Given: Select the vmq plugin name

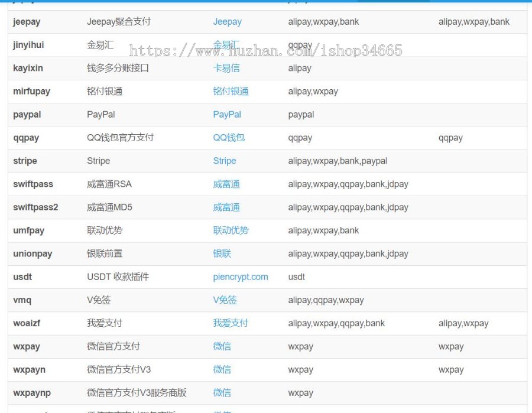Looking at the screenshot, I should click(22, 300).
